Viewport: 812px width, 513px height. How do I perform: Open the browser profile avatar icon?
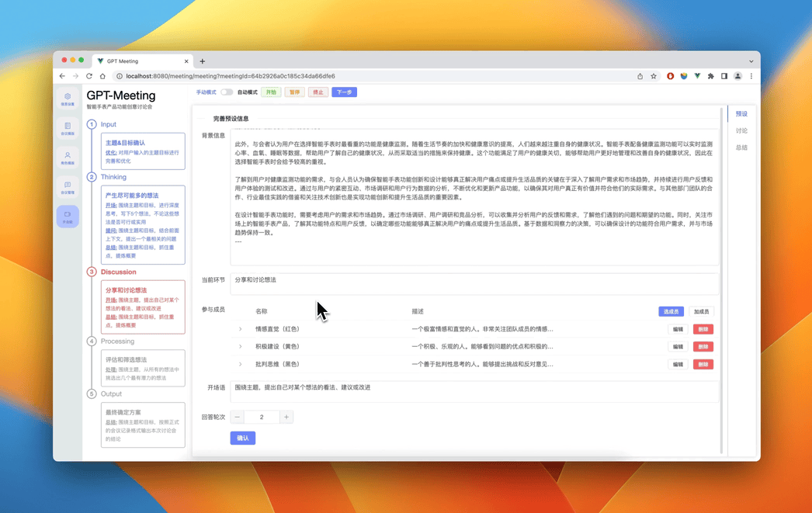[x=737, y=76]
